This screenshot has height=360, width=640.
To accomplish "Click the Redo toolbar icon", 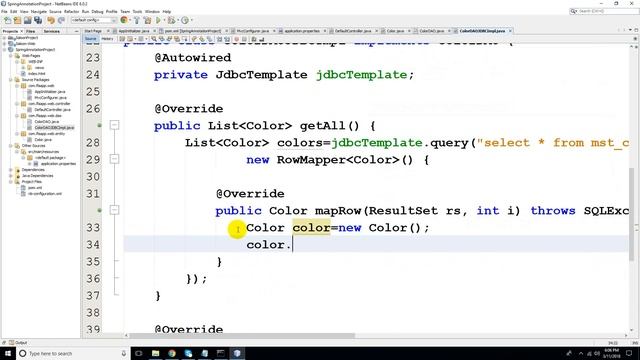I will [x=61, y=20].
